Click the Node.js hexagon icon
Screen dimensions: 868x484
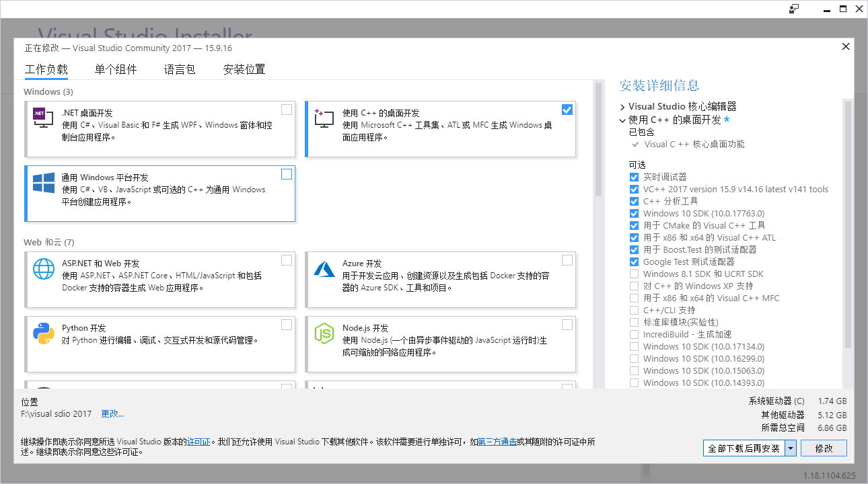pos(324,333)
